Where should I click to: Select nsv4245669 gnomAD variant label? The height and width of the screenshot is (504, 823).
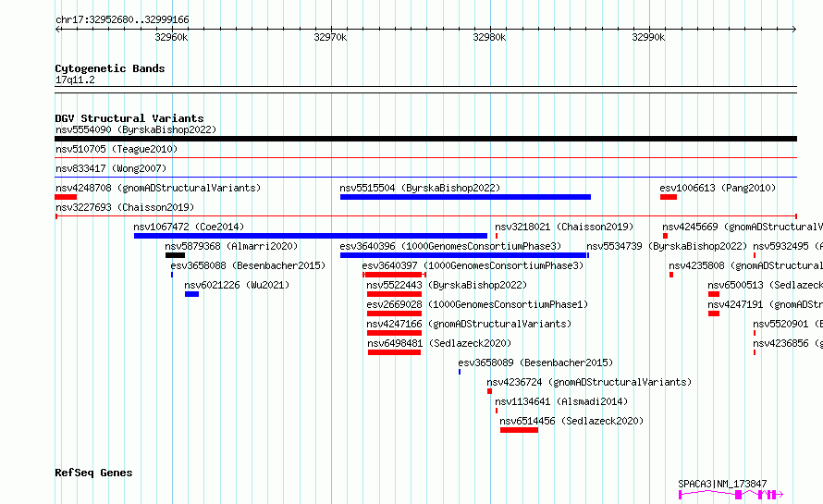pos(743,227)
